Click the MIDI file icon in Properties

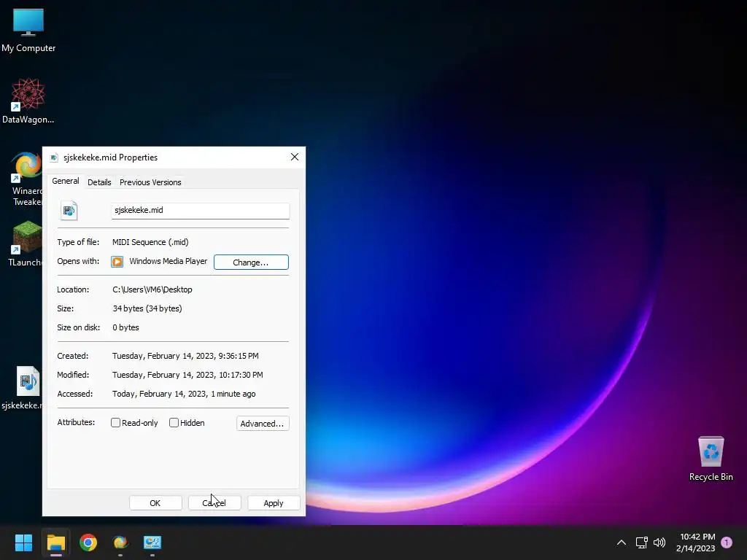coord(69,211)
